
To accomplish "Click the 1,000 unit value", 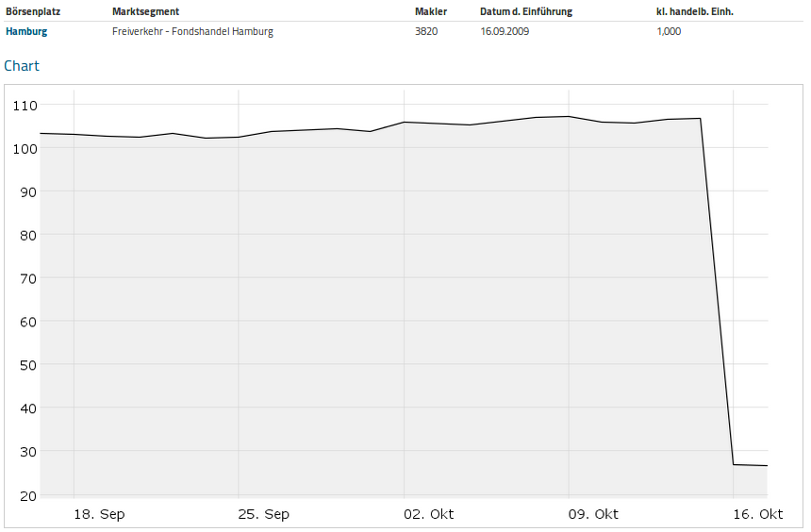I will point(669,31).
